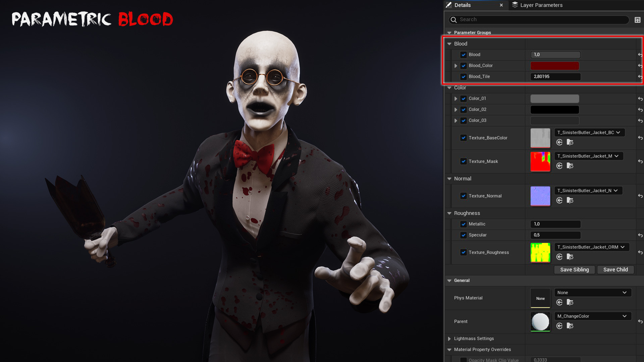Uncheck the Metallic parameter
644x362 pixels.
pyautogui.click(x=463, y=224)
